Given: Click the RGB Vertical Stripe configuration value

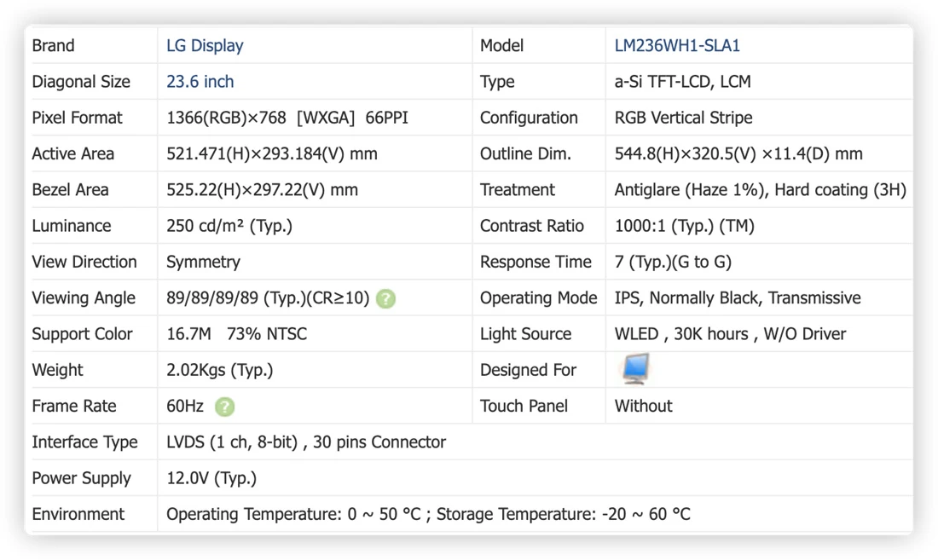Looking at the screenshot, I should [x=683, y=118].
